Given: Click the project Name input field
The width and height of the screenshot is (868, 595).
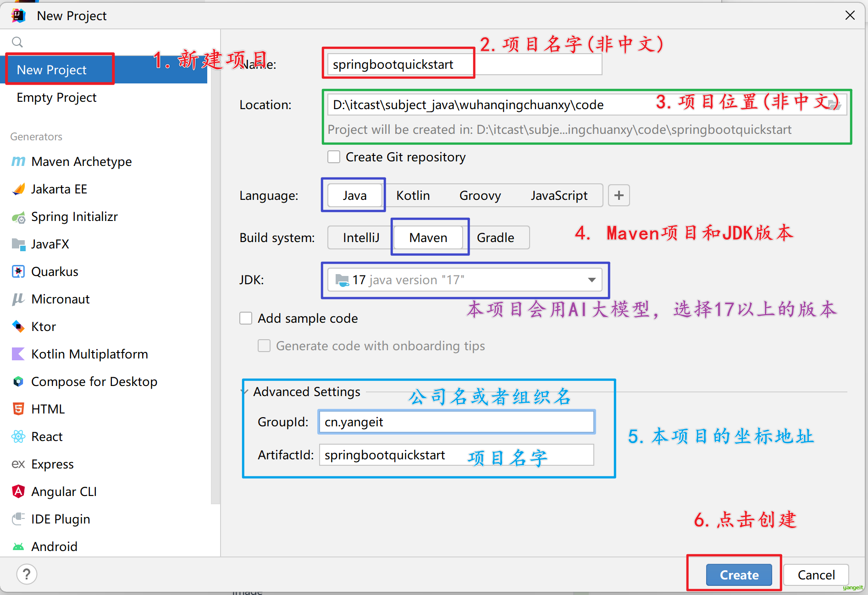Looking at the screenshot, I should (464, 65).
